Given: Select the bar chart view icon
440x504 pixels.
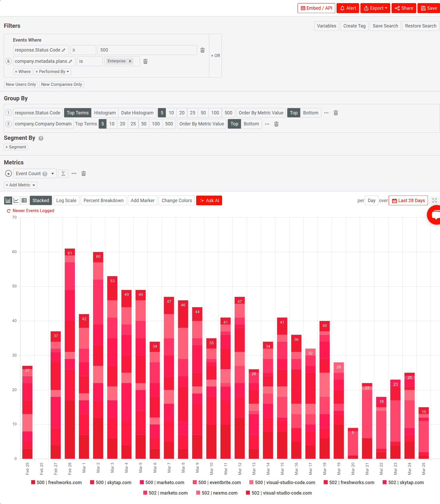Looking at the screenshot, I should 8,200.
